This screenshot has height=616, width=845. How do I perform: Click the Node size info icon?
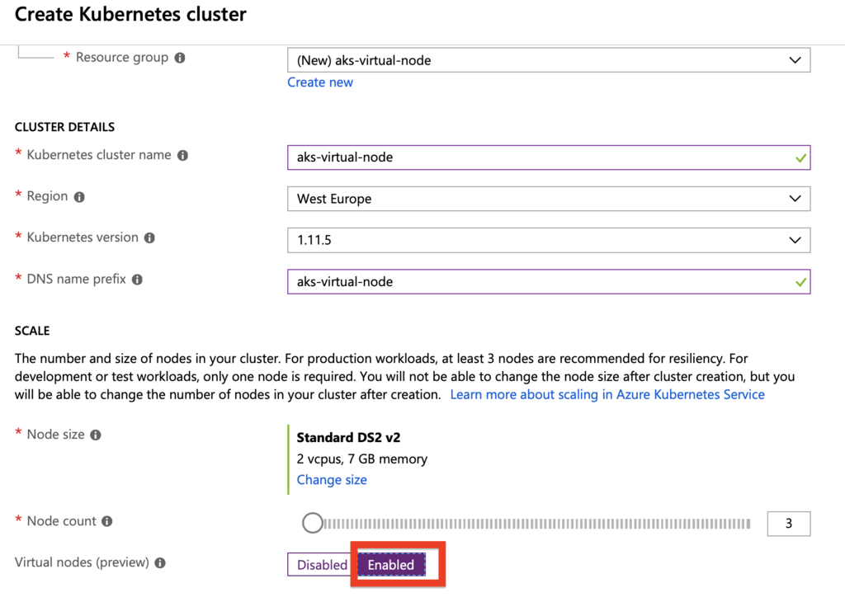pos(96,435)
